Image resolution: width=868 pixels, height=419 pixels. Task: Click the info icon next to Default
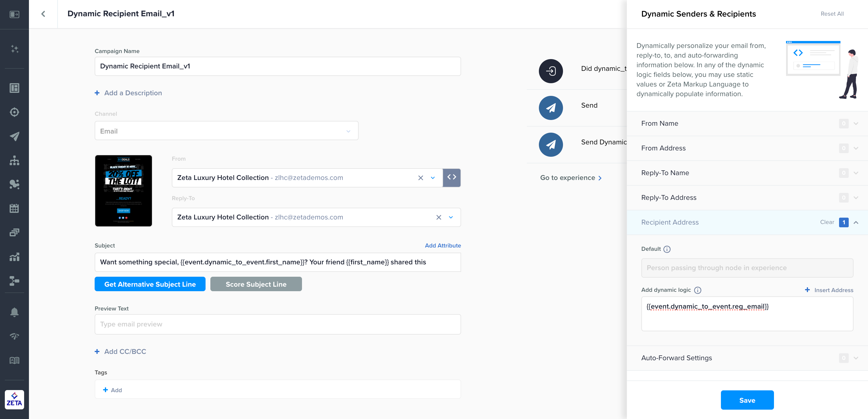(x=667, y=249)
